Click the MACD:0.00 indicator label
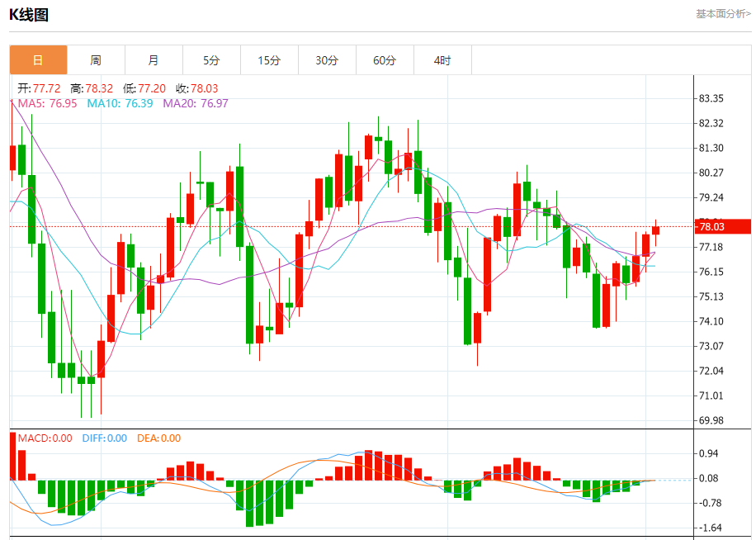 (x=45, y=438)
